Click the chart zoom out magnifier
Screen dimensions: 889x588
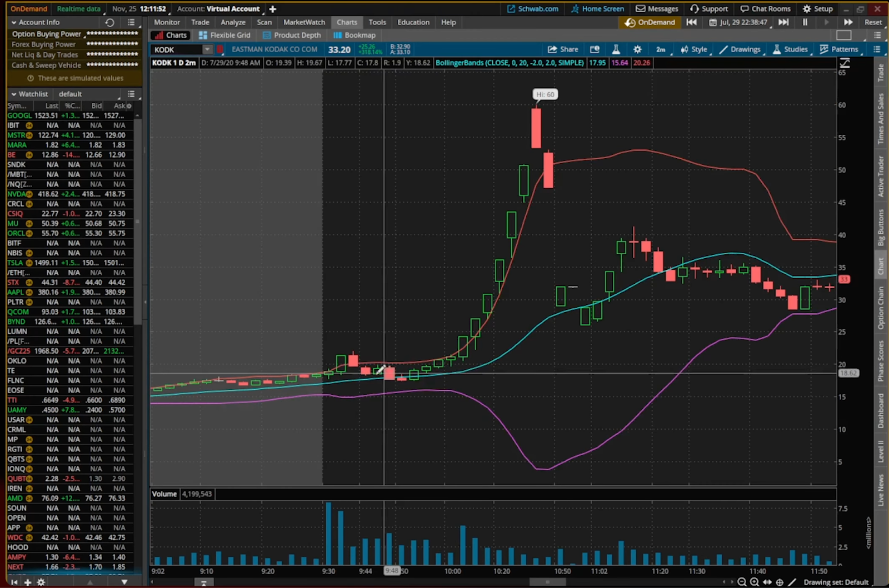click(742, 582)
